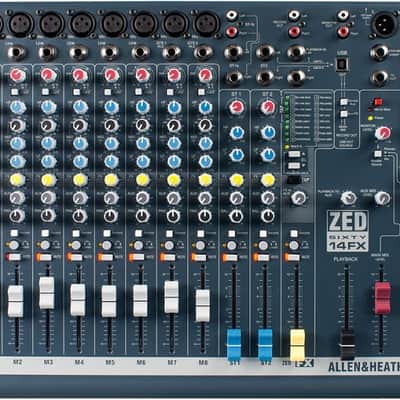Click the upper blue EQ knob on ST1

236,133
